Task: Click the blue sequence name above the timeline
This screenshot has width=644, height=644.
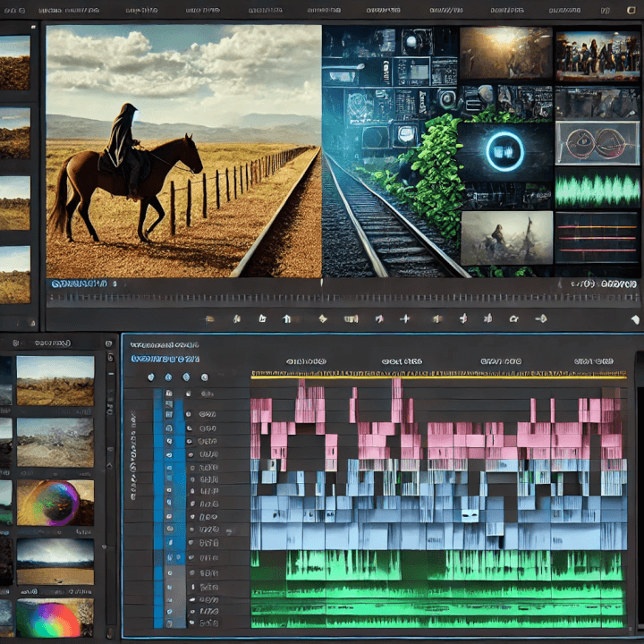Action: pyautogui.click(x=165, y=359)
